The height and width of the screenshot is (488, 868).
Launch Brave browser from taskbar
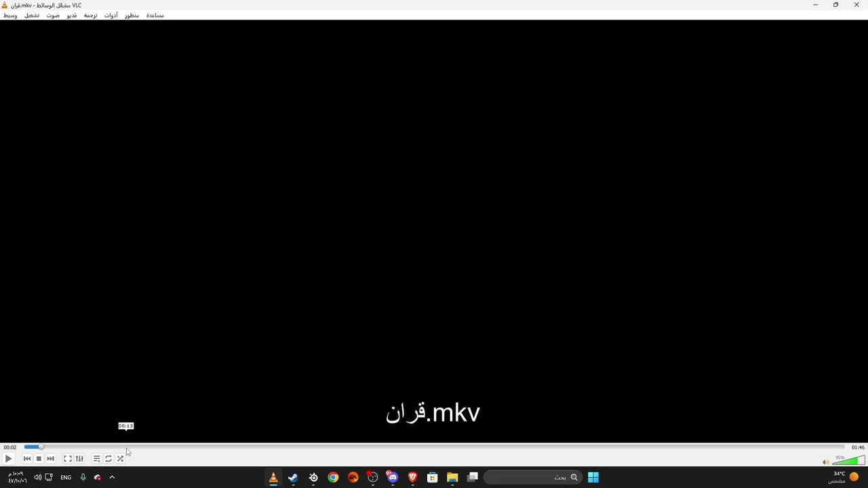(412, 477)
